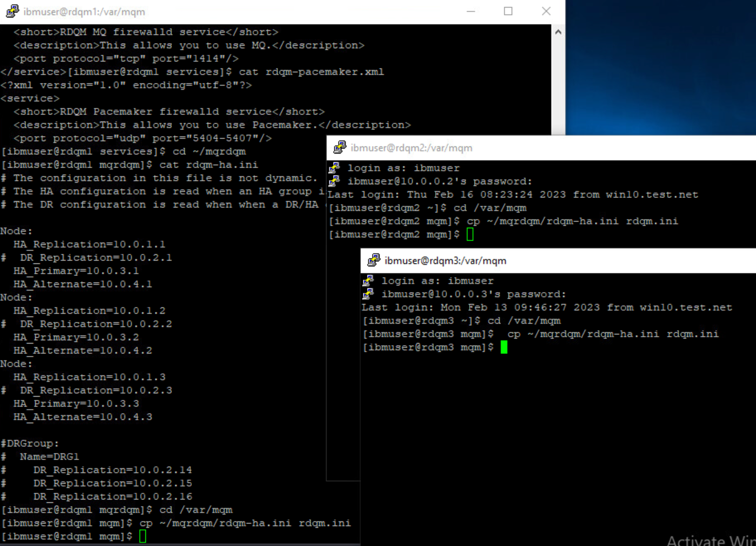This screenshot has width=756, height=546.
Task: Close the rdqm1 terminal window
Action: (546, 11)
